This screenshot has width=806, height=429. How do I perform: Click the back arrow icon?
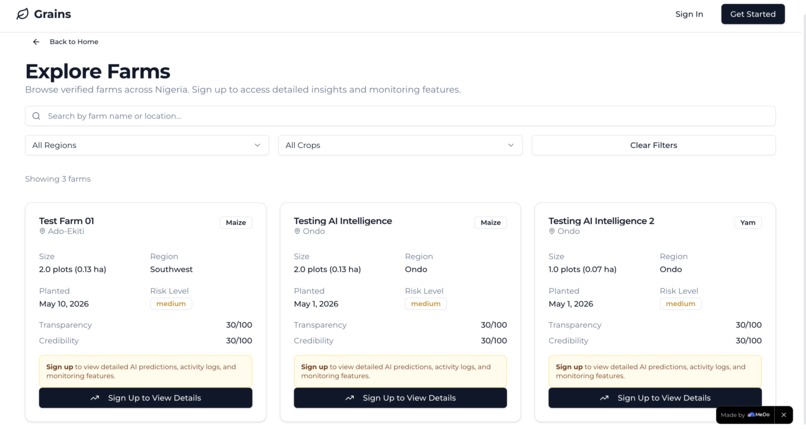tap(36, 42)
